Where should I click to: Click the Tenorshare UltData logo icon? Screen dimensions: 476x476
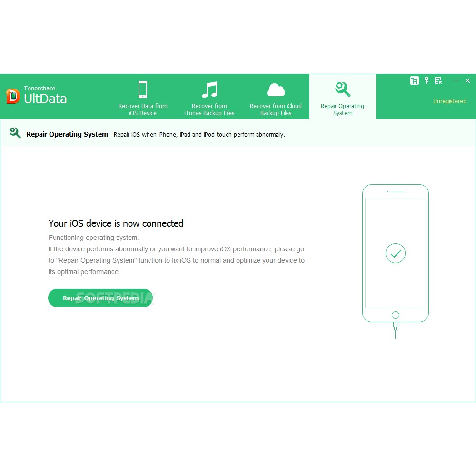[x=12, y=96]
